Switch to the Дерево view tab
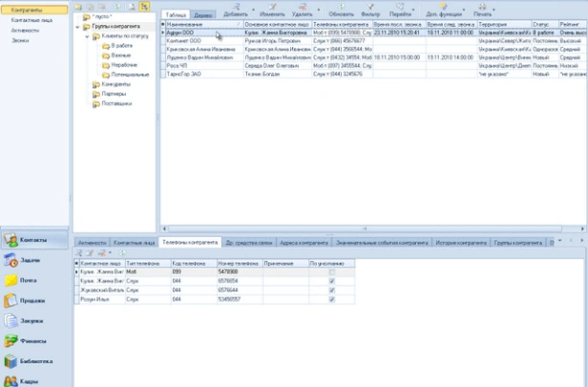Image resolution: width=588 pixels, height=387 pixels. [203, 15]
